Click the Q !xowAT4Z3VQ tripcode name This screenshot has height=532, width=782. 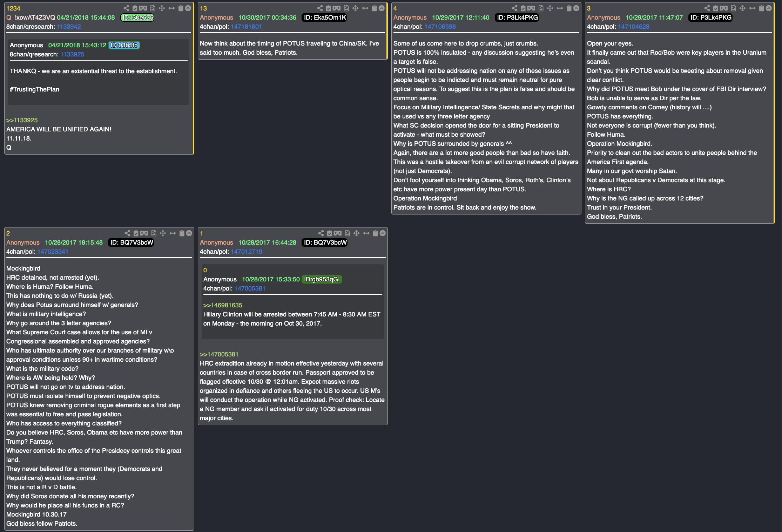[31, 18]
